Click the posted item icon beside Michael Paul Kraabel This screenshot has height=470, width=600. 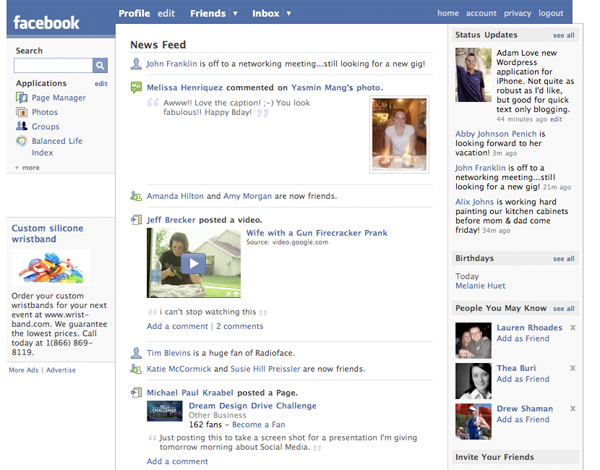[x=136, y=392]
